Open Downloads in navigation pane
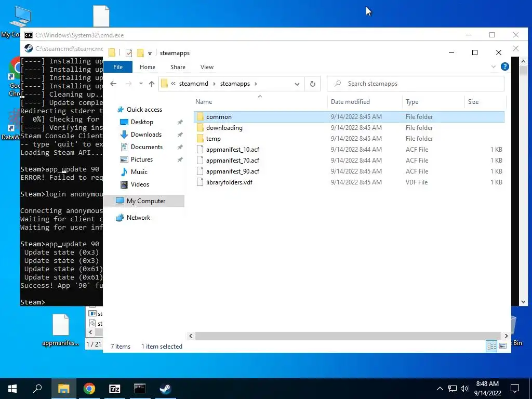 click(x=146, y=135)
